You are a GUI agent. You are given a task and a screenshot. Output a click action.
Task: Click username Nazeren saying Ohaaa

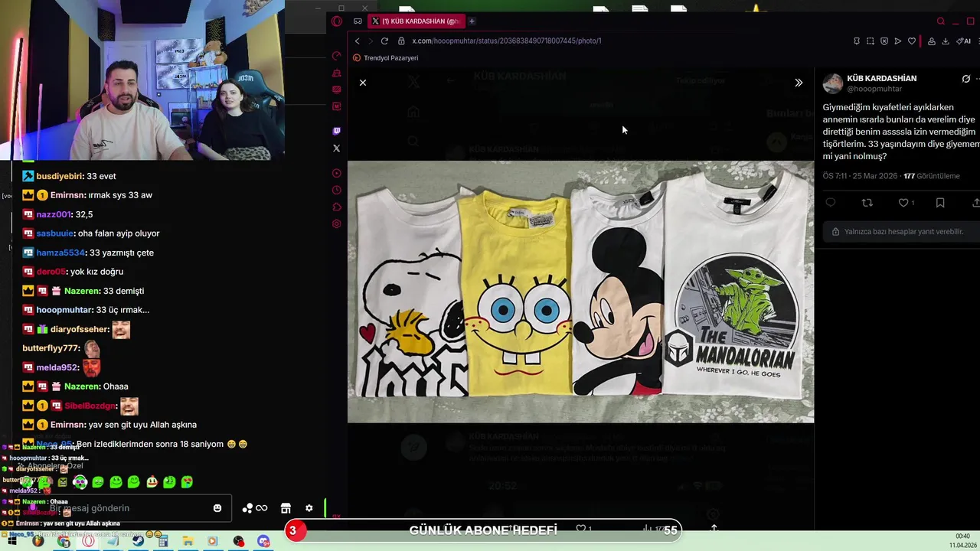pyautogui.click(x=81, y=386)
